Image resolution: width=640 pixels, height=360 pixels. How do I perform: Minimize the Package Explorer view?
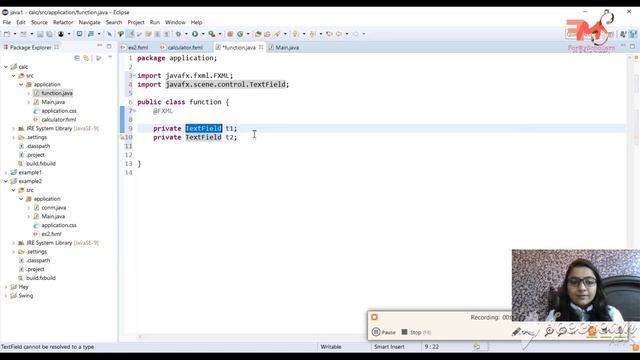pyautogui.click(x=100, y=47)
